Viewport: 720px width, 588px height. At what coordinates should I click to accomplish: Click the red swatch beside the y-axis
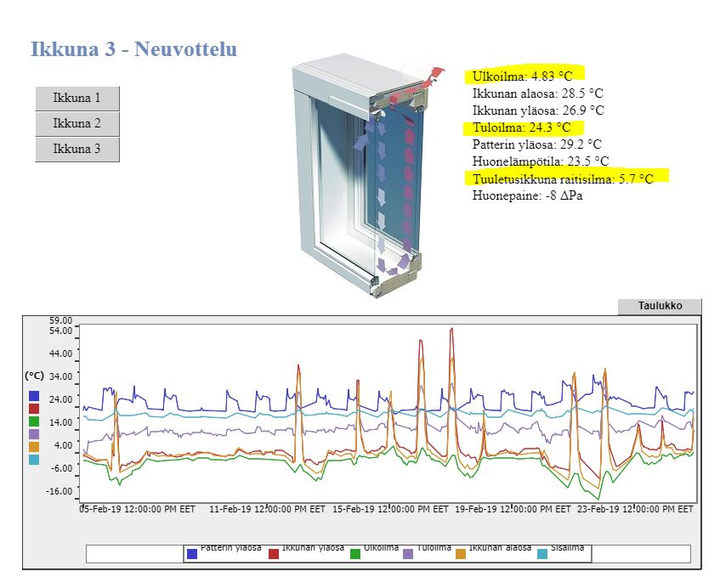(34, 409)
